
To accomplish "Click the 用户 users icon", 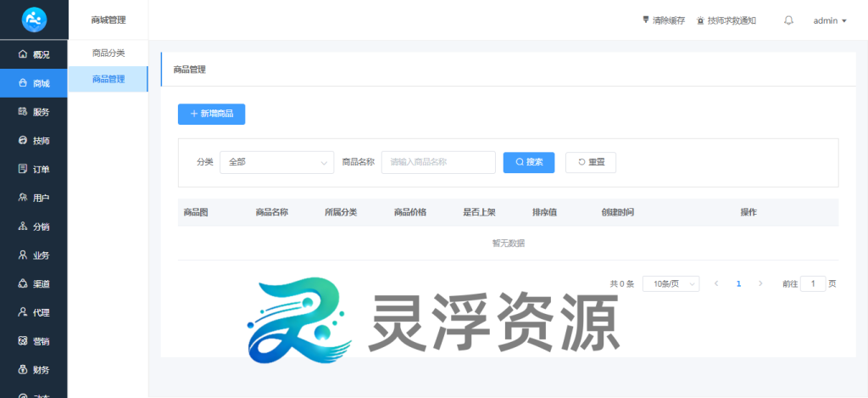I will click(23, 198).
